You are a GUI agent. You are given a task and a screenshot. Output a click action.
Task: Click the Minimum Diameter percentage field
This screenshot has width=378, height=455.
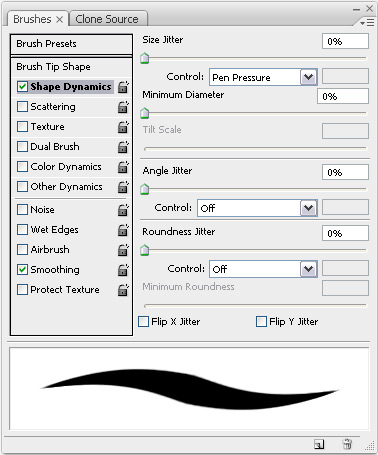click(x=343, y=97)
